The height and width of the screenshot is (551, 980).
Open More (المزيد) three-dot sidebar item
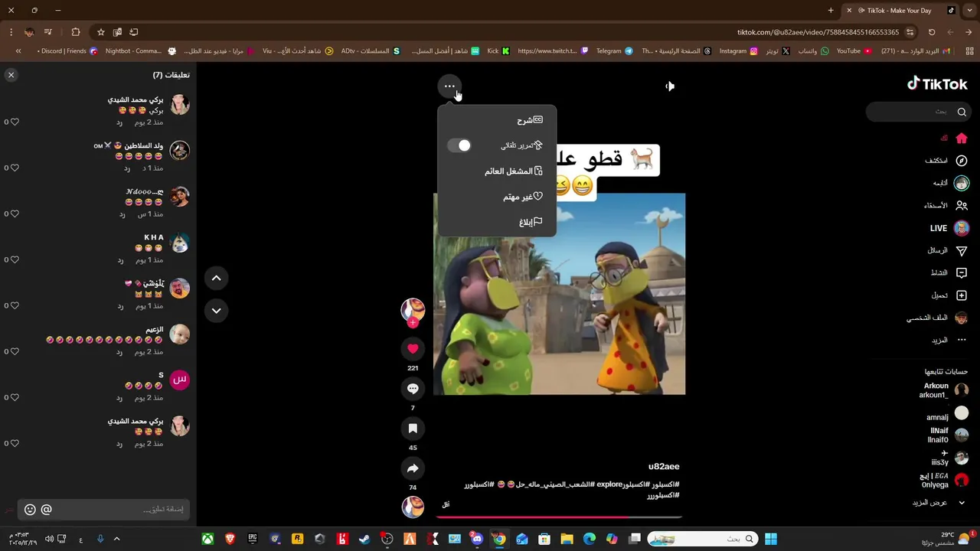pos(949,340)
